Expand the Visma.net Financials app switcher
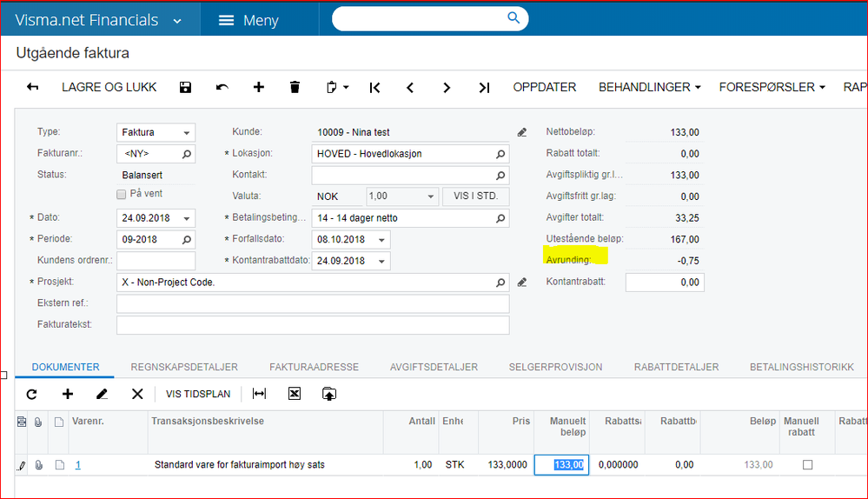Image resolution: width=868 pixels, height=499 pixels. [x=177, y=21]
